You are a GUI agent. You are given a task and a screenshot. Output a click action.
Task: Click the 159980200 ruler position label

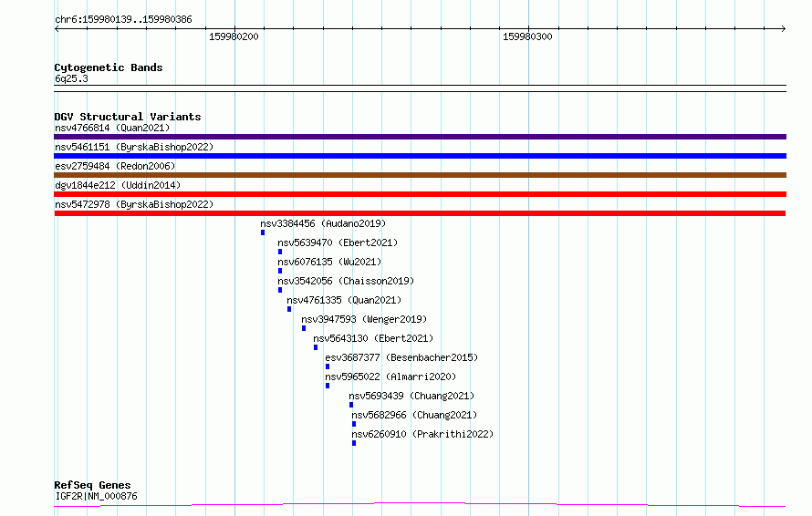click(234, 36)
